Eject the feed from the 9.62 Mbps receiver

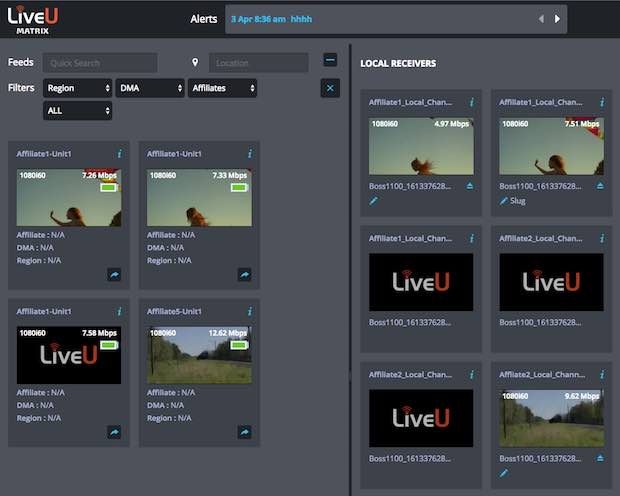pyautogui.click(x=600, y=458)
